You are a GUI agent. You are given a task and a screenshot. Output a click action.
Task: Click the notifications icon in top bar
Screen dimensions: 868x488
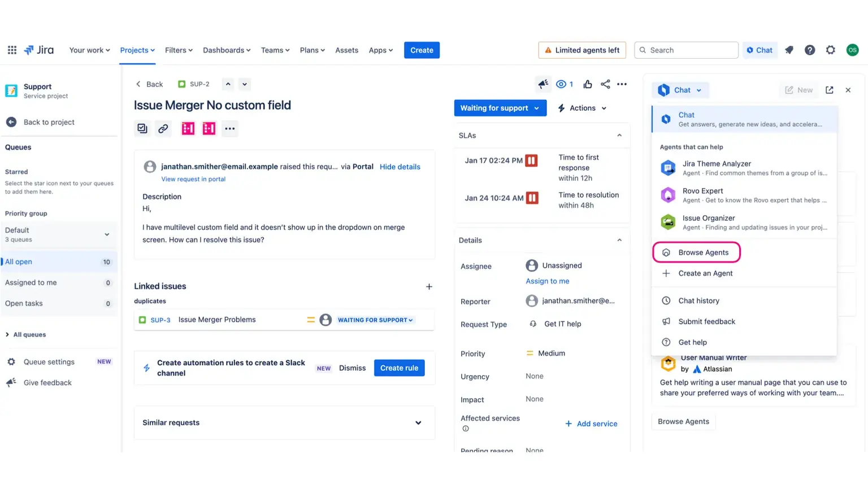coord(789,50)
